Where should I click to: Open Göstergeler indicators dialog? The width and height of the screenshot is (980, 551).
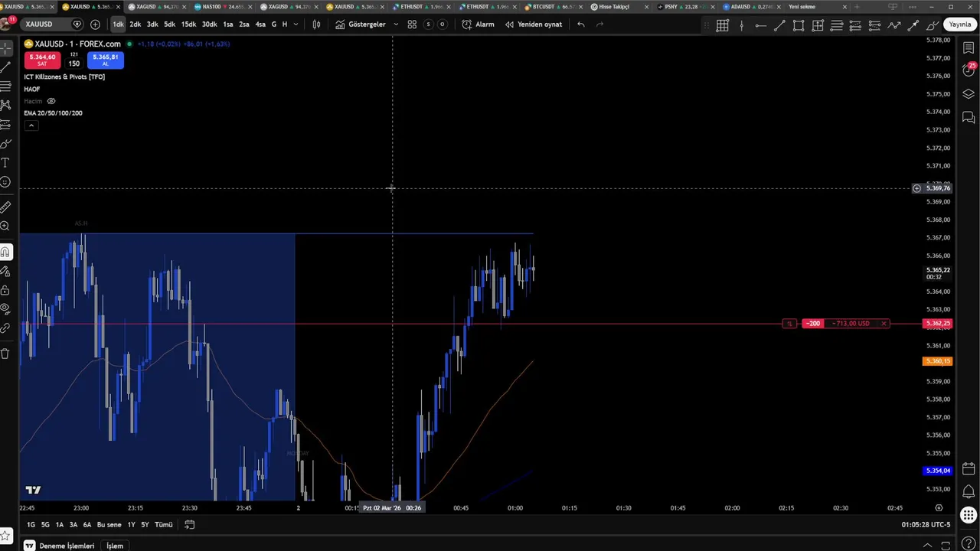(361, 24)
